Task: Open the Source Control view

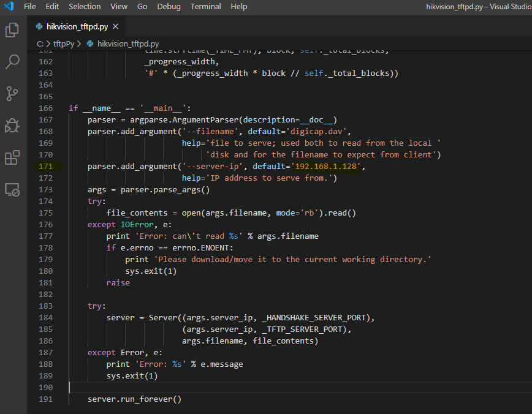Action: [x=12, y=94]
